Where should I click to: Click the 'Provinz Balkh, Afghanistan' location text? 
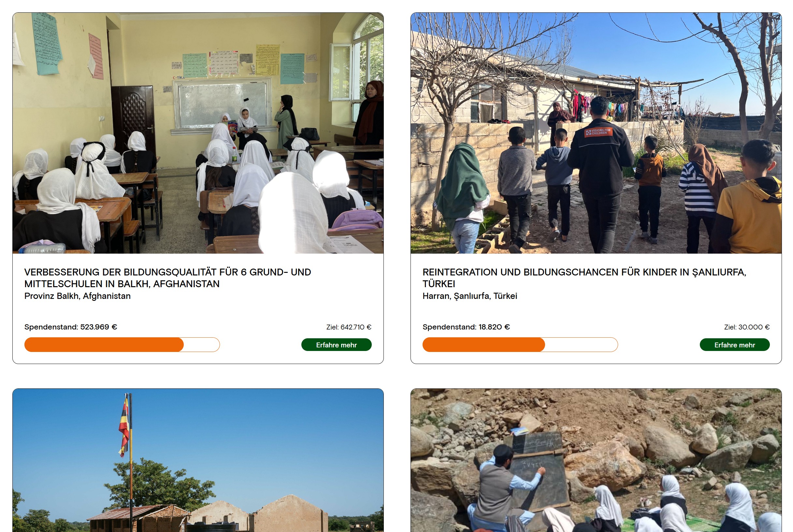[78, 296]
